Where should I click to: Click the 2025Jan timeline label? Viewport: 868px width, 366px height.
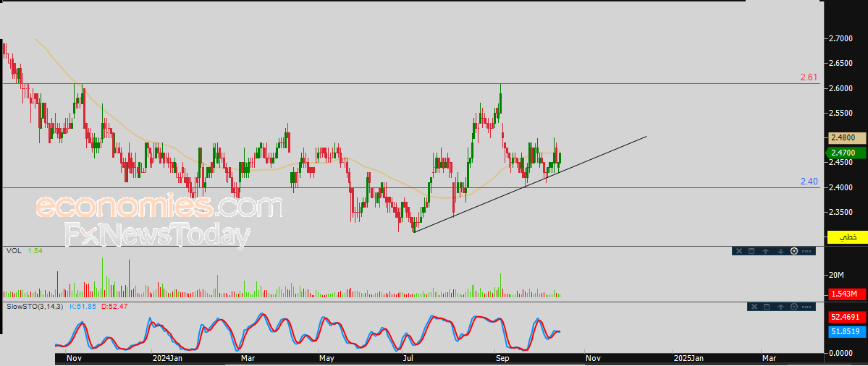pyautogui.click(x=690, y=358)
